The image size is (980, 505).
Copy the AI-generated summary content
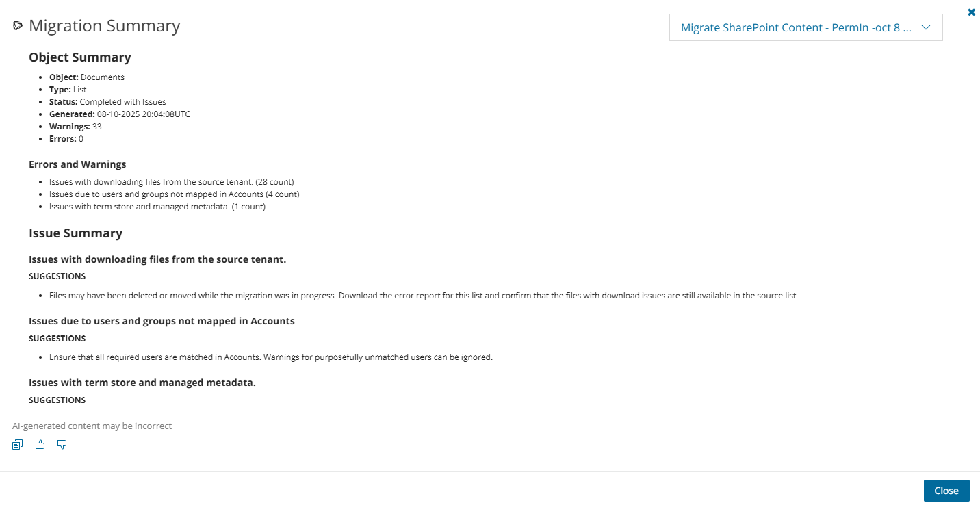click(x=18, y=445)
